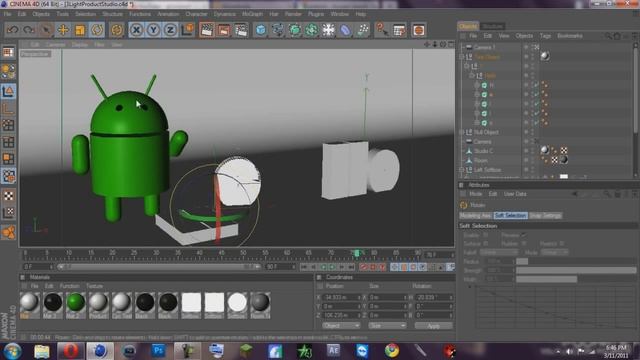
Task: Click the green timeline playhead marker
Action: click(357, 253)
